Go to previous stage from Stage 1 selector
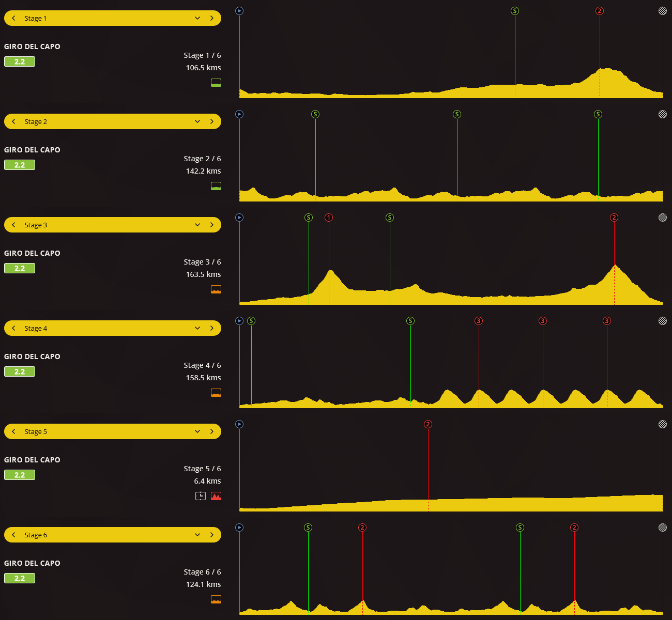The image size is (672, 620). click(13, 18)
